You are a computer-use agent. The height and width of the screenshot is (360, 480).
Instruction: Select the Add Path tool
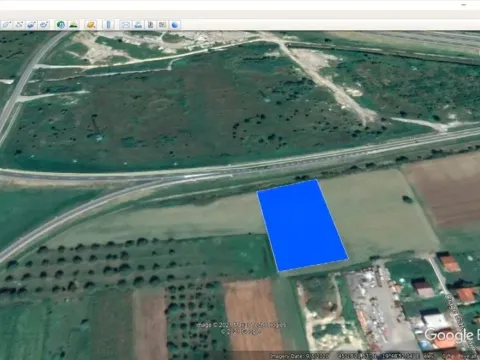point(19,25)
